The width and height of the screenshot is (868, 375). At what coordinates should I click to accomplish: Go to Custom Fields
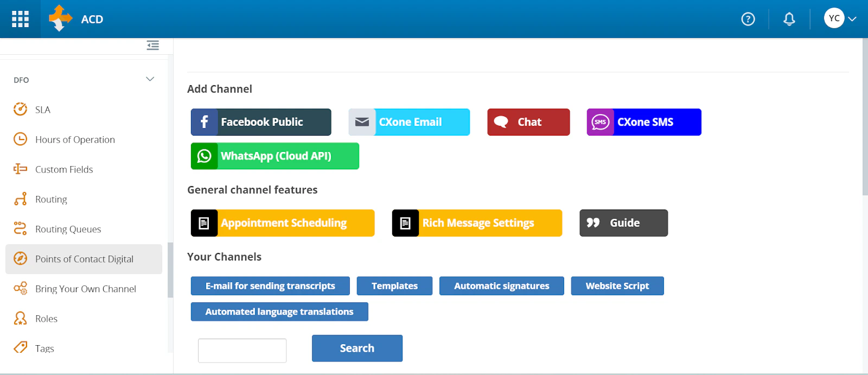[x=84, y=169]
